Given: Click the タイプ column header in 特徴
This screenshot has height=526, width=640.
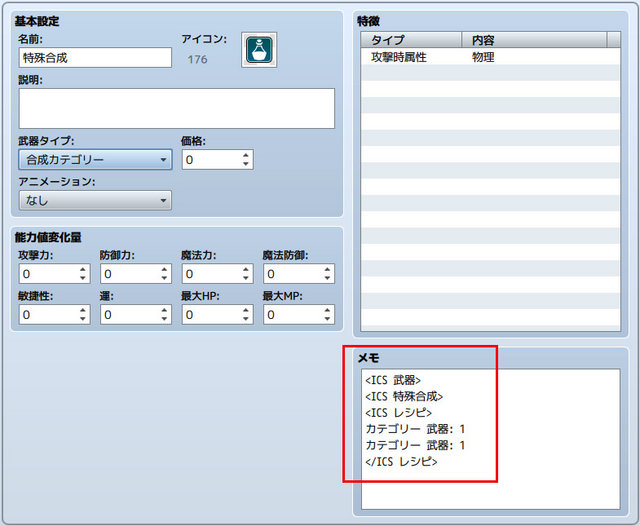Looking at the screenshot, I should 411,40.
